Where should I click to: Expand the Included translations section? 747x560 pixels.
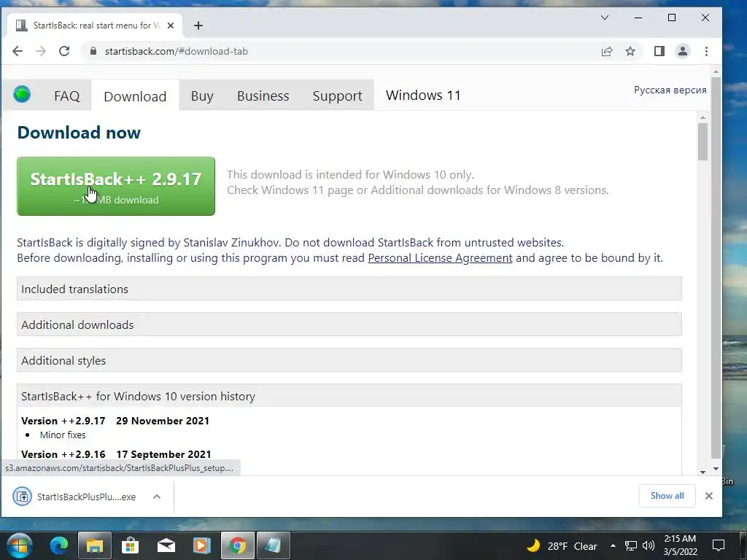[x=349, y=289]
